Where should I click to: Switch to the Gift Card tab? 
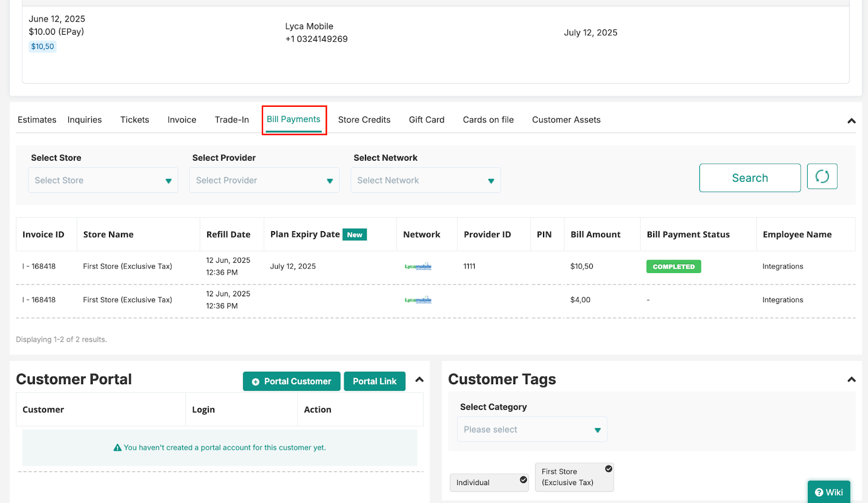[426, 120]
